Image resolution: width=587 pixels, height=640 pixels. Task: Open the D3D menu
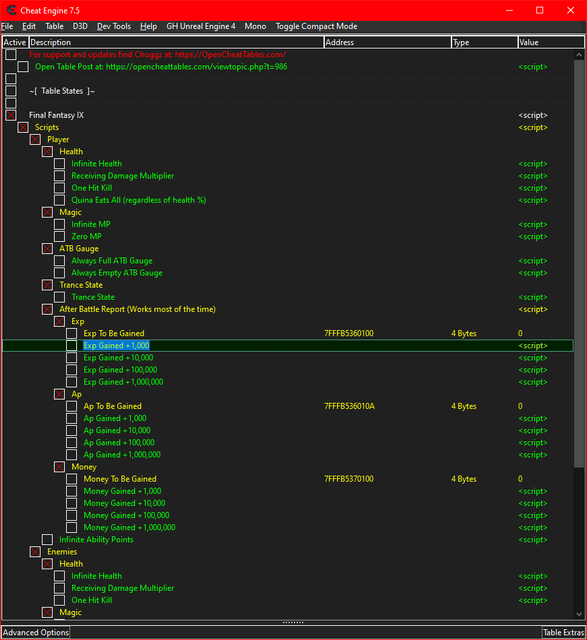pyautogui.click(x=80, y=27)
